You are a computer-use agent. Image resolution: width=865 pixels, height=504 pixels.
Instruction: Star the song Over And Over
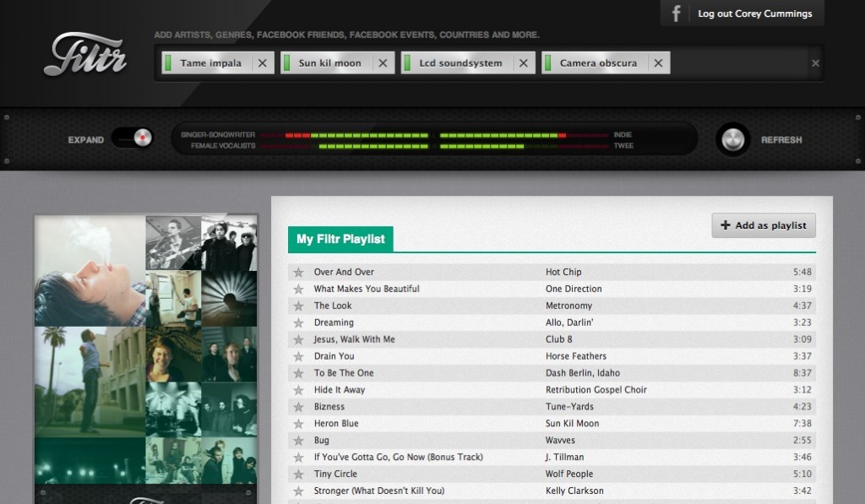(298, 272)
